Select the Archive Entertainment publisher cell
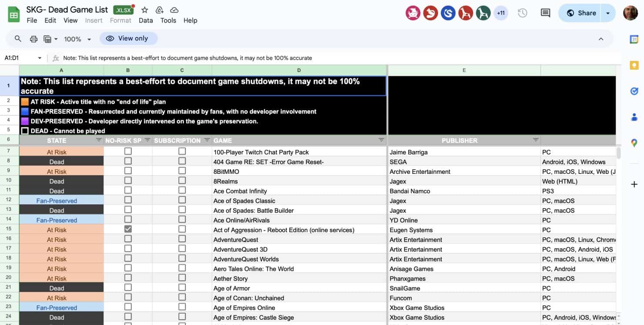Image resolution: width=644 pixels, height=325 pixels. [464, 171]
